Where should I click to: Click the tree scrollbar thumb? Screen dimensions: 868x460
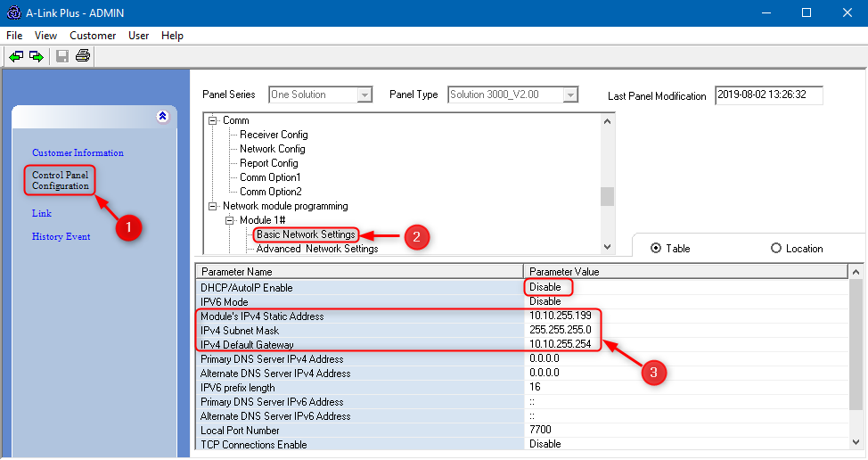point(607,196)
